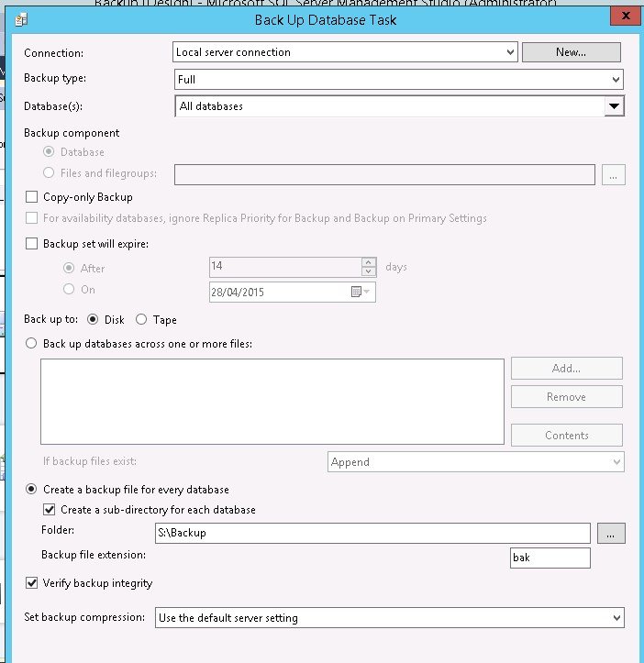Enable the Copy-only Backup checkbox
Image resolution: width=644 pixels, height=663 pixels.
coord(33,197)
